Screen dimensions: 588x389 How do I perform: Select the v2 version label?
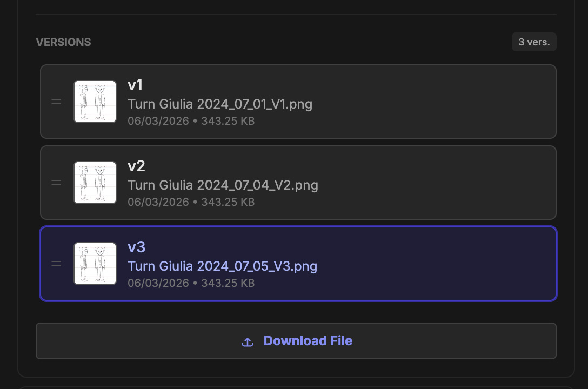click(x=136, y=166)
